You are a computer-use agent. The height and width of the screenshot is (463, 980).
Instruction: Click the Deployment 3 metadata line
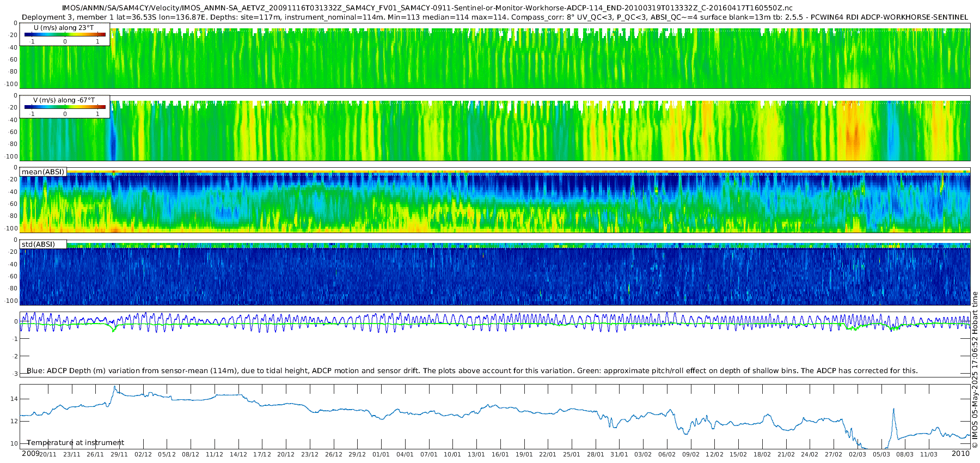(495, 17)
